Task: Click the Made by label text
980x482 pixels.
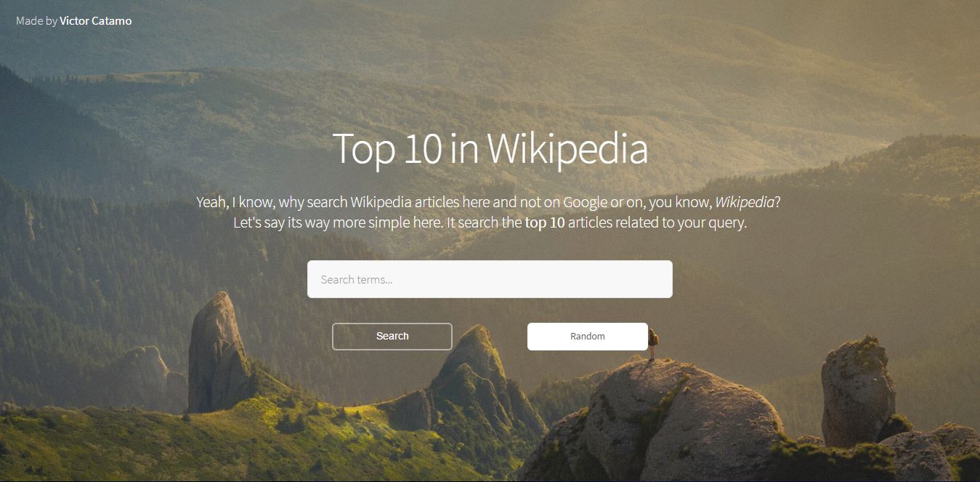Action: tap(36, 21)
